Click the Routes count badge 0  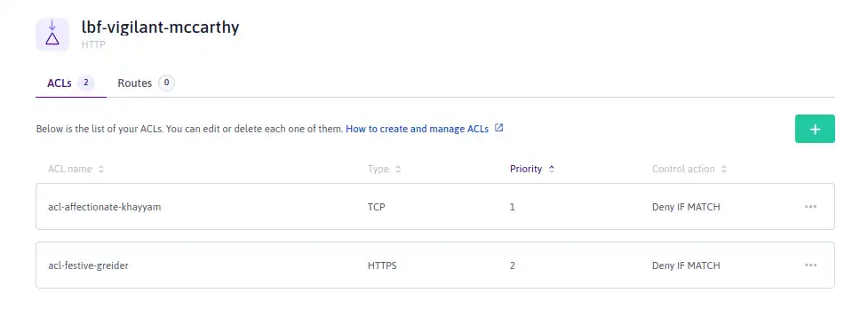click(x=166, y=83)
